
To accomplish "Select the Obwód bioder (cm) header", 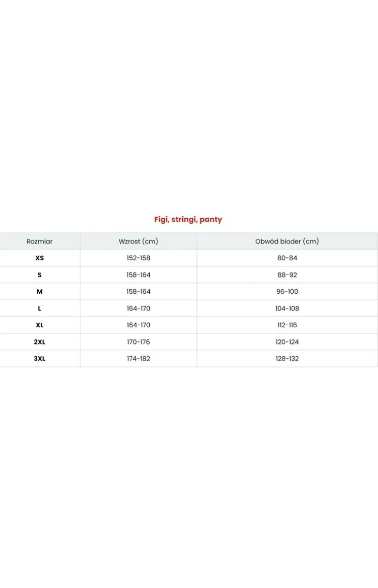I will 287,241.
